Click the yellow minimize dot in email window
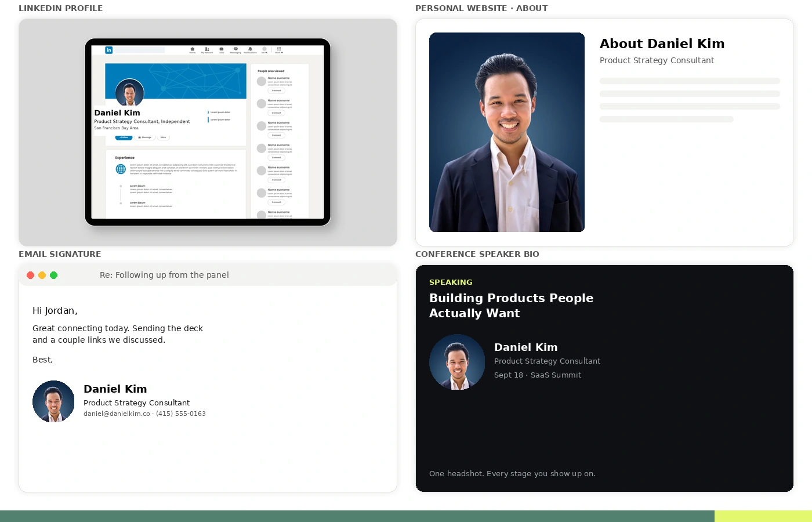This screenshot has width=812, height=522. 42,275
